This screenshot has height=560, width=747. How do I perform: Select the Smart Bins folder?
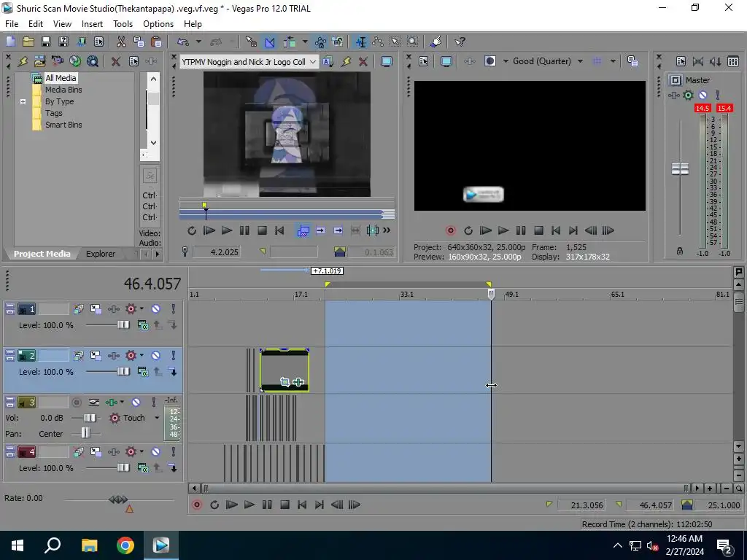click(x=63, y=125)
